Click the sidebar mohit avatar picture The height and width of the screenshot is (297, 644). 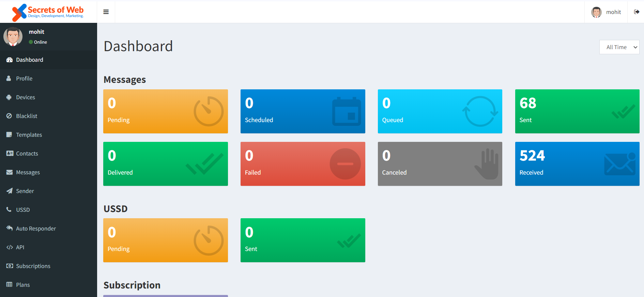click(x=13, y=36)
